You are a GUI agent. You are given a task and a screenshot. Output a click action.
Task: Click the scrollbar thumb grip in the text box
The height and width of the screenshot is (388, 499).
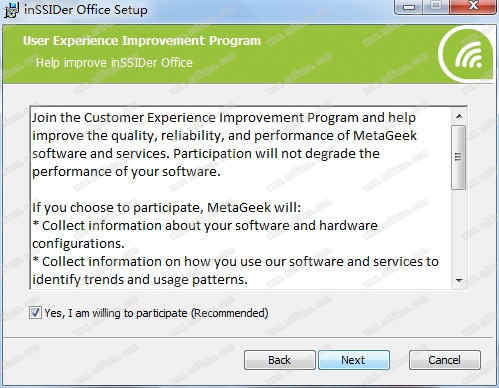tap(458, 157)
